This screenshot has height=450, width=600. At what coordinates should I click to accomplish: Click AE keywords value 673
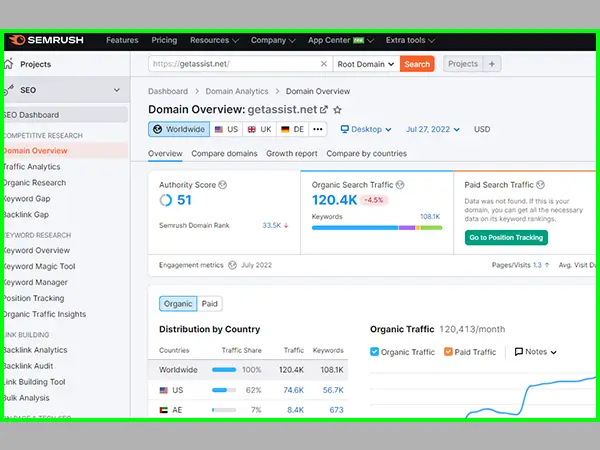coord(336,410)
